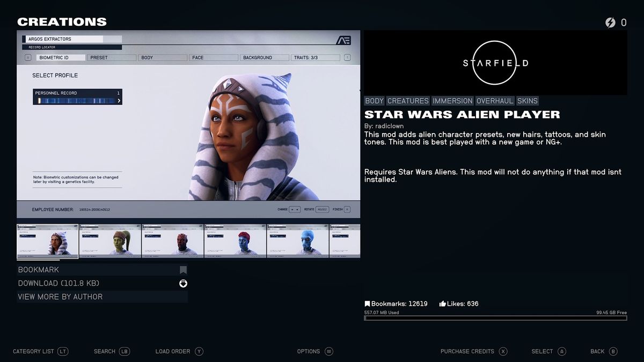Click the LB prompt icon beside Search

pyautogui.click(x=124, y=351)
